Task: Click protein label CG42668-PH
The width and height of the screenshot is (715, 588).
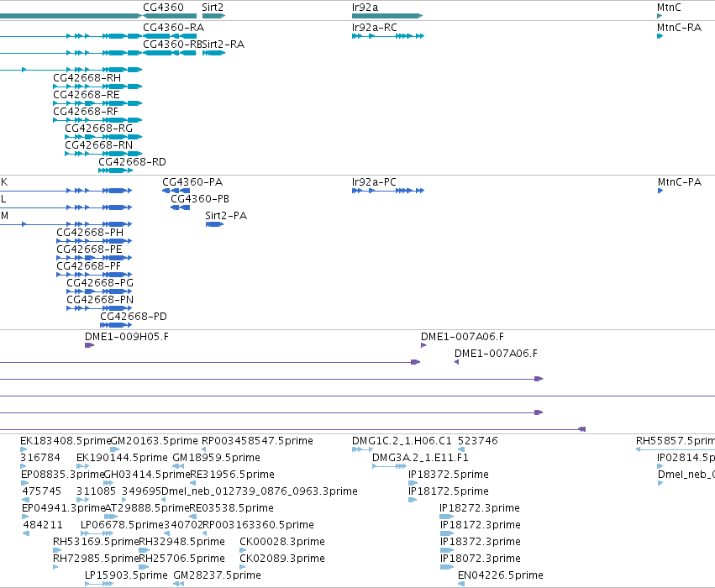Action: [x=90, y=233]
